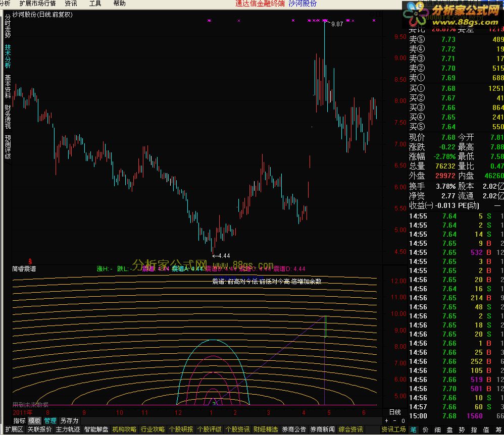Open the 帮助 menu
The height and width of the screenshot is (435, 504).
[119, 4]
